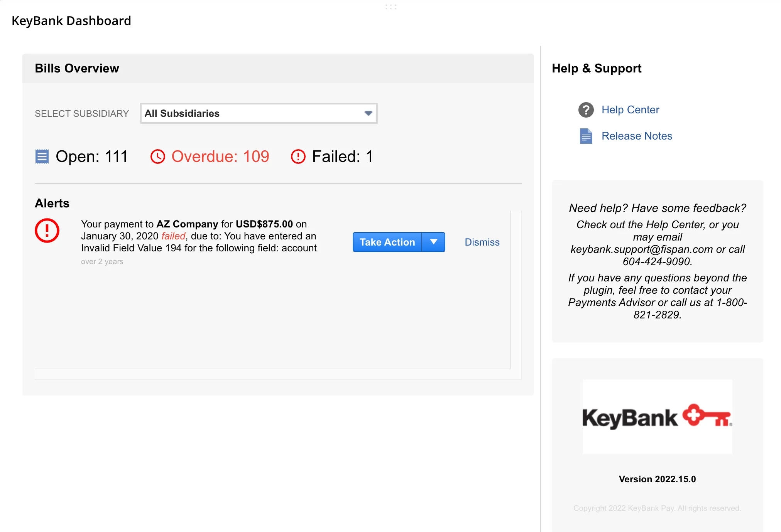This screenshot has height=532, width=781.
Task: Click the keybank.support@fispan.com contact paragraph
Action: pos(658,243)
